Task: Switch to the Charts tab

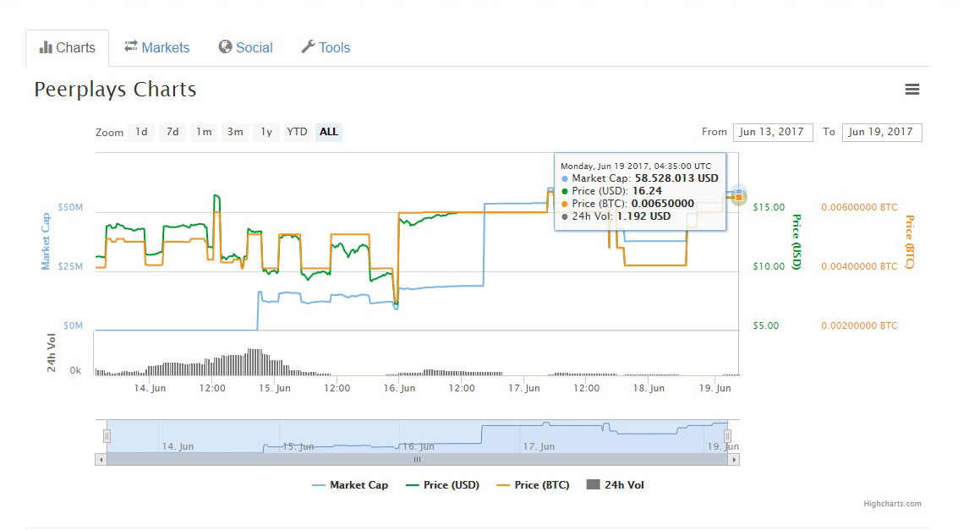Action: click(x=68, y=48)
